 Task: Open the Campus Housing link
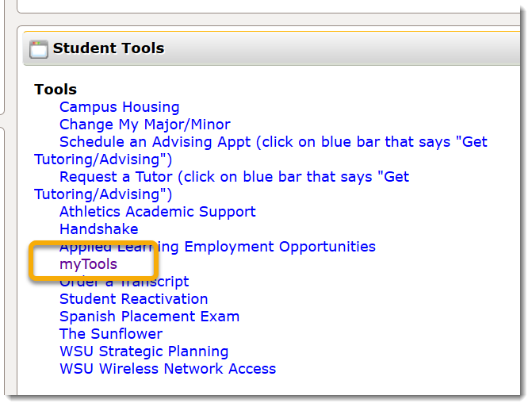119,107
